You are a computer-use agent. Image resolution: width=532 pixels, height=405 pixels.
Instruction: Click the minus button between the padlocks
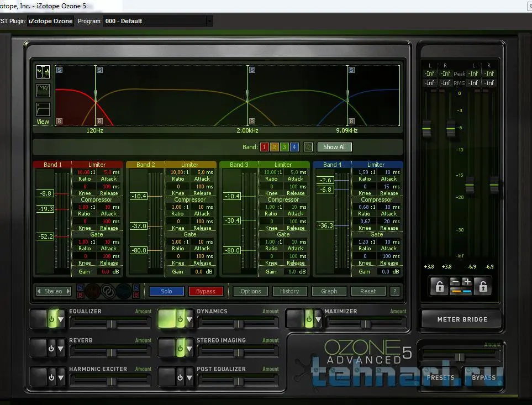[455, 282]
